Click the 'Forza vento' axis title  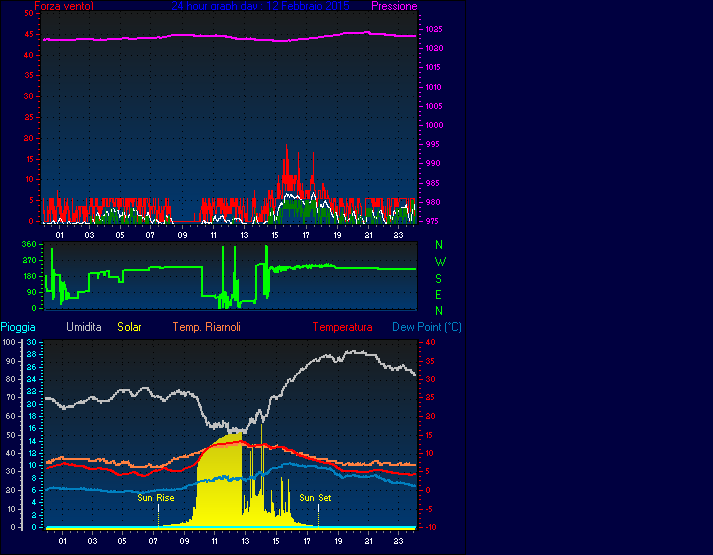(64, 6)
